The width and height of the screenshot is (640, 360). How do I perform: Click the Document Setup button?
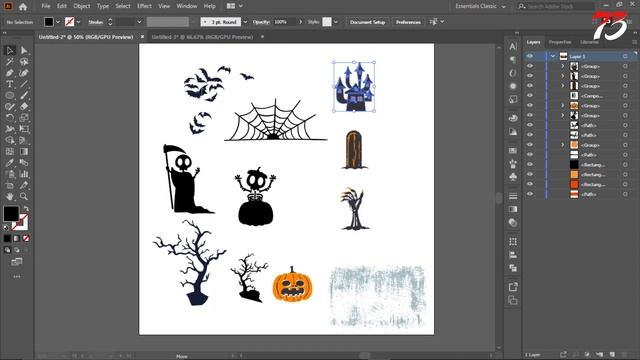tap(367, 22)
